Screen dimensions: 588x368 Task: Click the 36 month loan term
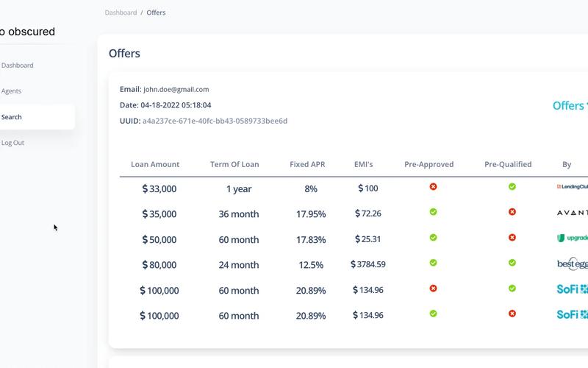238,214
